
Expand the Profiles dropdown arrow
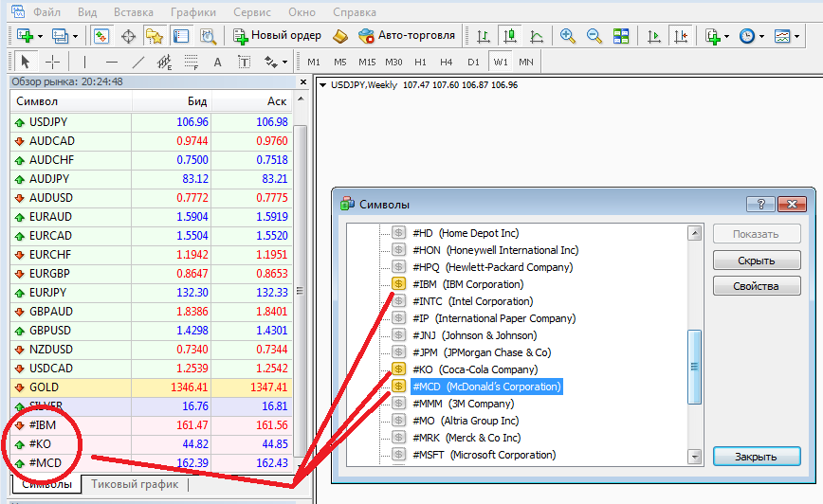(75, 36)
